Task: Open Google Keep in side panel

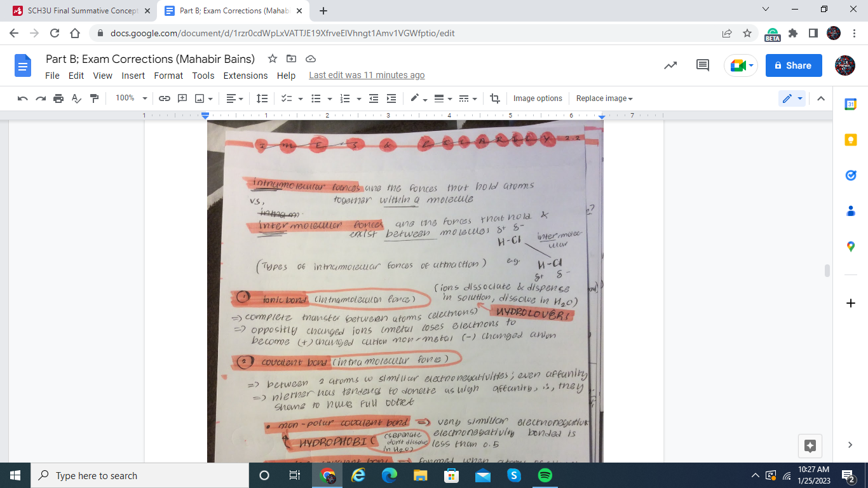Action: pyautogui.click(x=851, y=140)
